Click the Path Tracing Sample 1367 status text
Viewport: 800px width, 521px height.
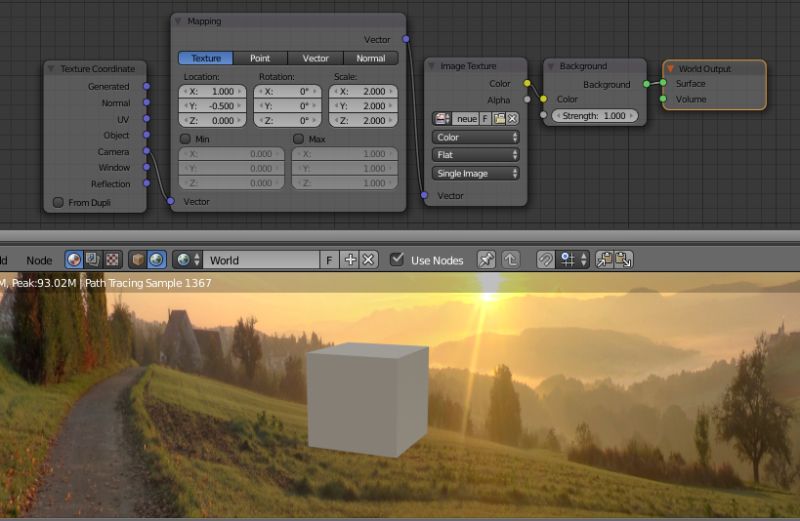coord(148,283)
